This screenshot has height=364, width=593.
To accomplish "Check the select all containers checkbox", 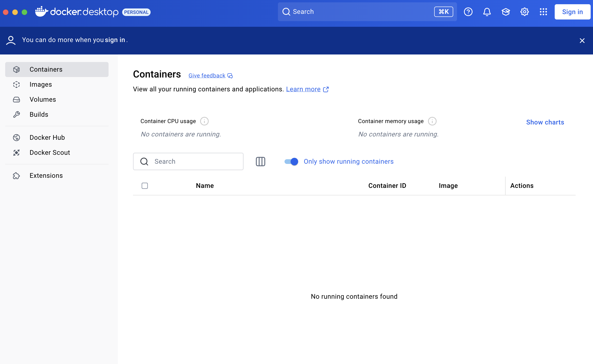I will pos(144,186).
